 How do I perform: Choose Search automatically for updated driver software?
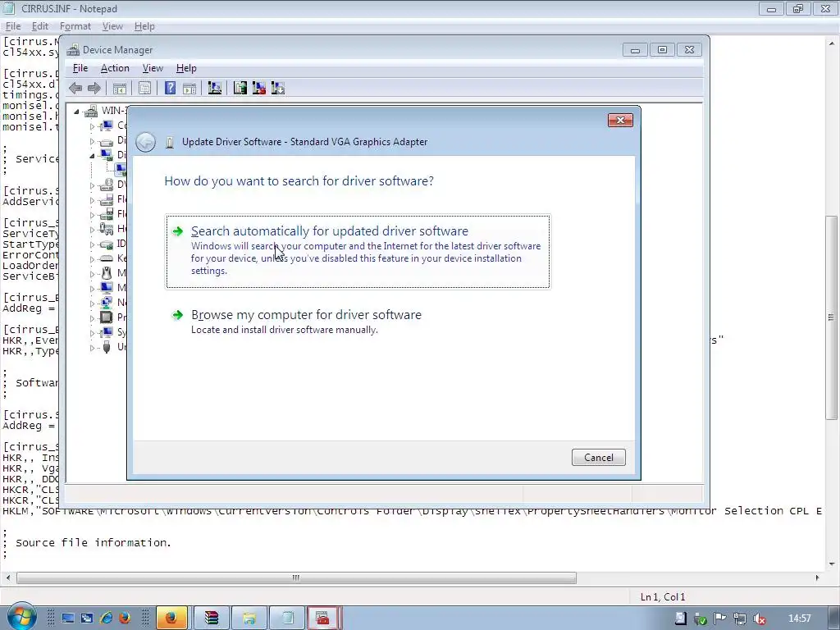358,251
